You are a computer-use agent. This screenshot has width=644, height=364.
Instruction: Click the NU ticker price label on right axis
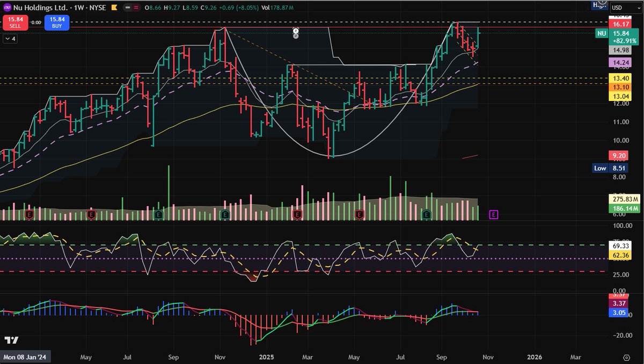(x=601, y=33)
